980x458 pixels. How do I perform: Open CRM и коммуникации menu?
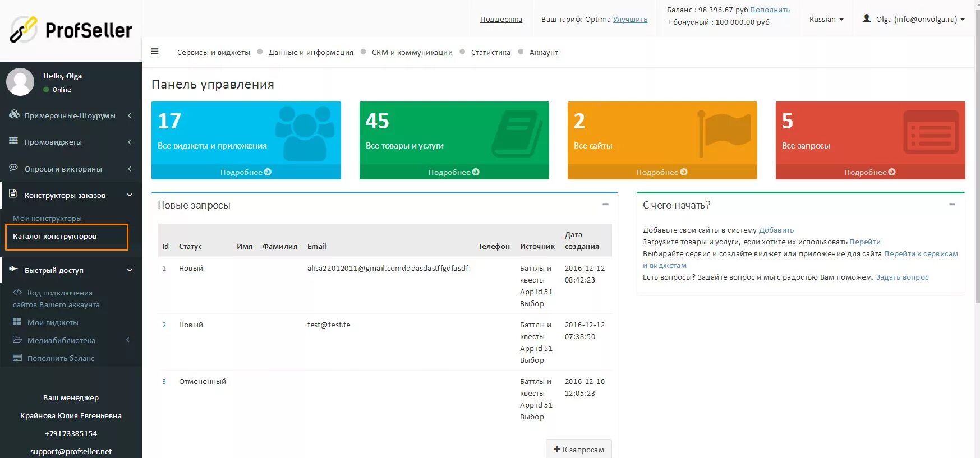412,52
